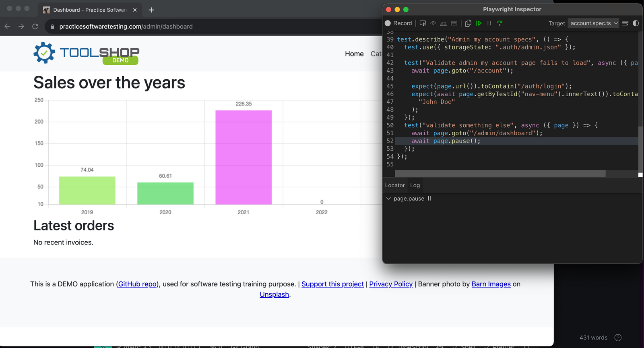This screenshot has width=644, height=348.
Task: Reload the page in the browser
Action: (35, 27)
